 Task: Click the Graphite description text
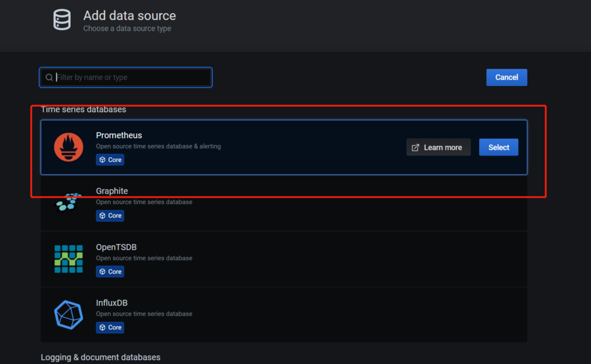pyautogui.click(x=144, y=202)
